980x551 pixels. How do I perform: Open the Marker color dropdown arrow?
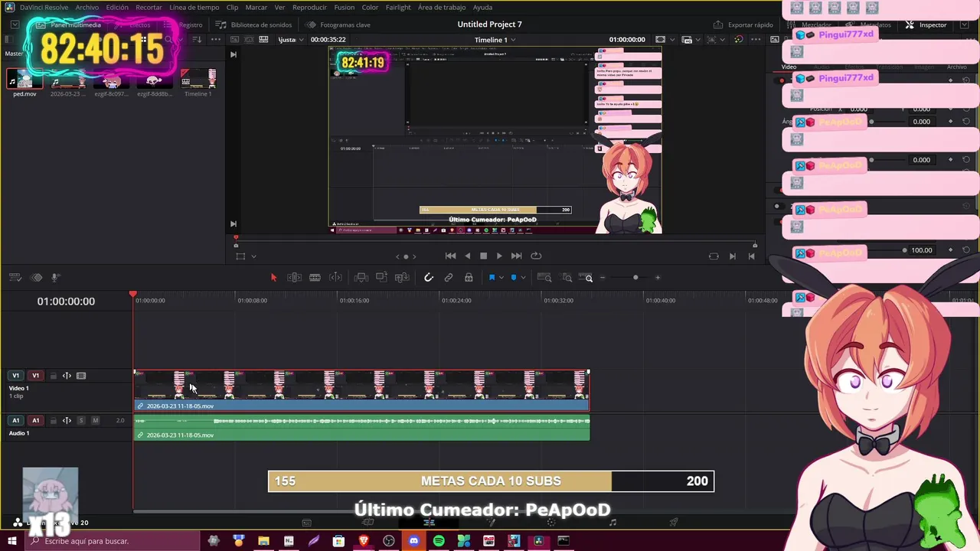coord(524,278)
